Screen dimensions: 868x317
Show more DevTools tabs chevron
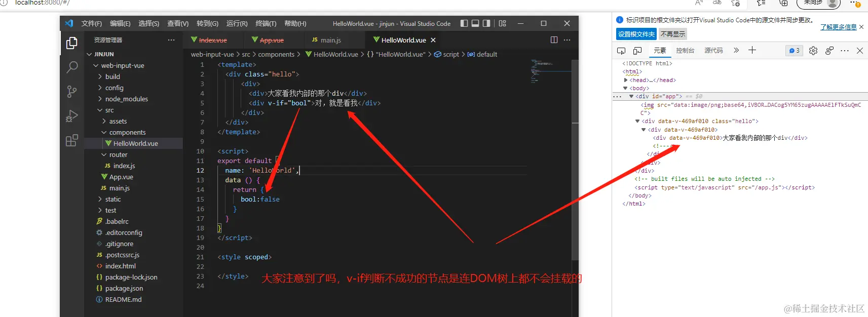point(736,50)
